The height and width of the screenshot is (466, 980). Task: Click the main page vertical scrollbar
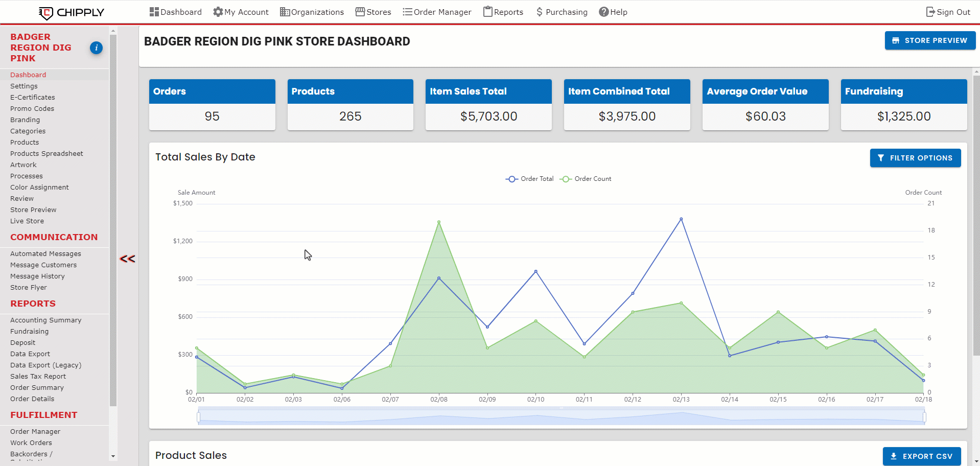point(976,215)
